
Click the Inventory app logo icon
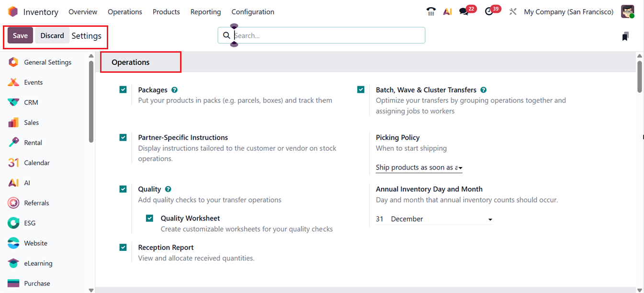point(13,12)
